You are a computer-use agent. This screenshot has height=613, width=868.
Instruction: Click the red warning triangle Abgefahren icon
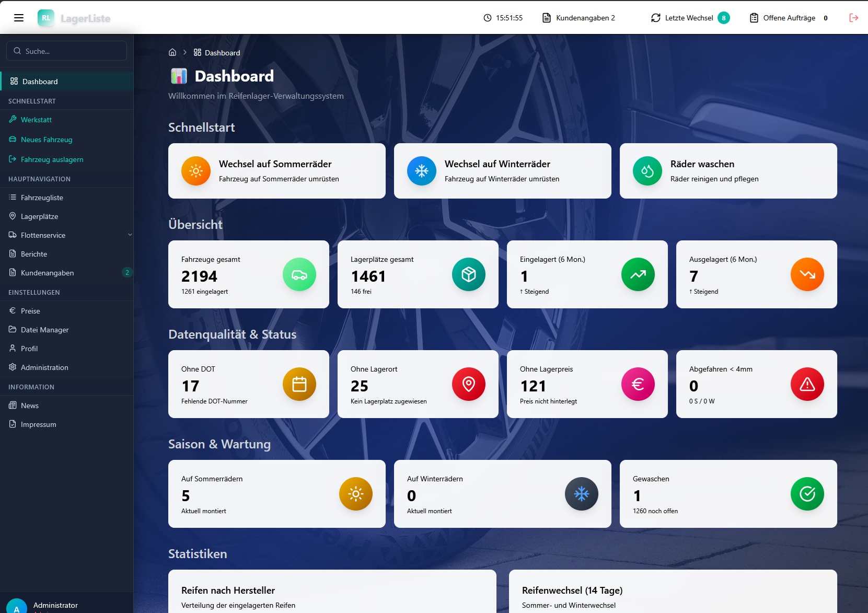807,384
